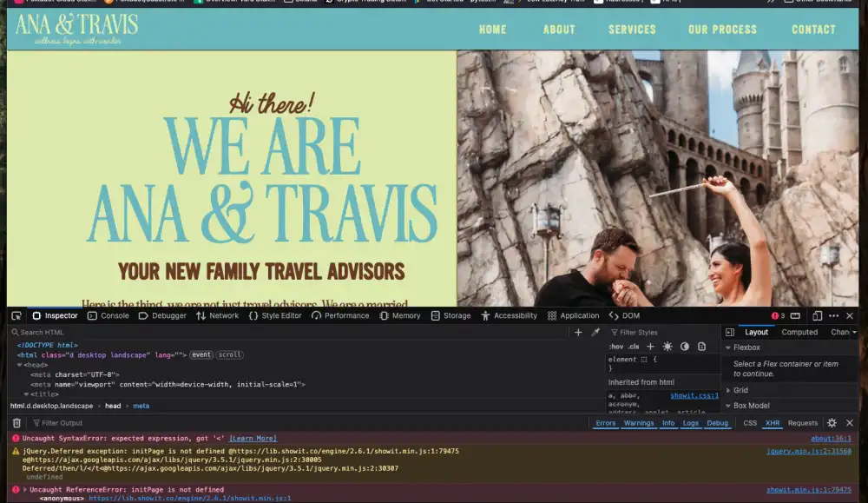Toggle print media simulation icon

[702, 346]
